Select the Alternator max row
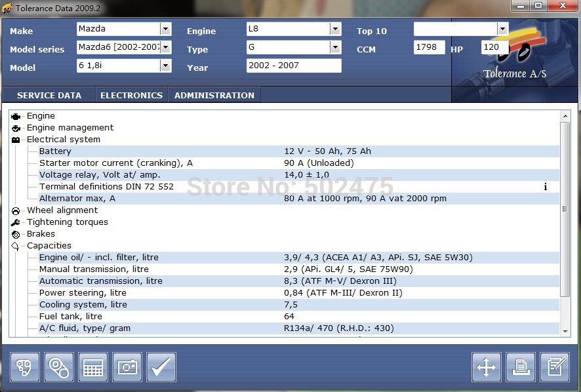581x392 pixels. [299, 199]
